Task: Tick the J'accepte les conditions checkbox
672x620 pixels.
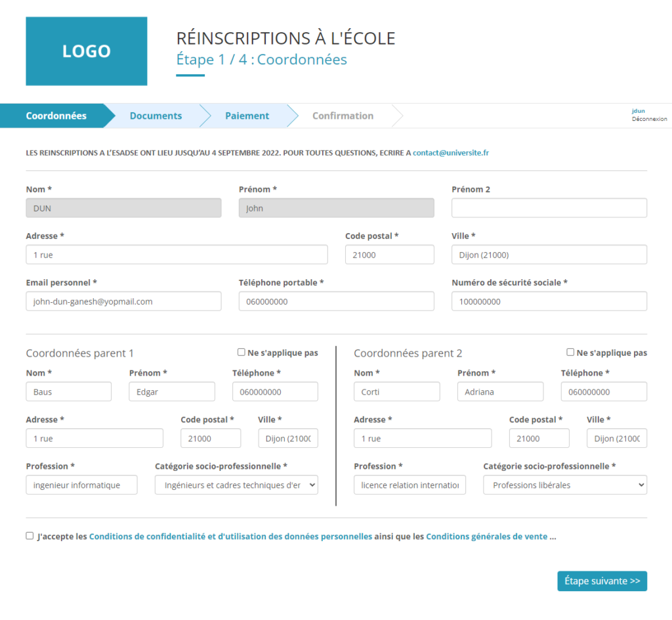Action: click(x=30, y=535)
